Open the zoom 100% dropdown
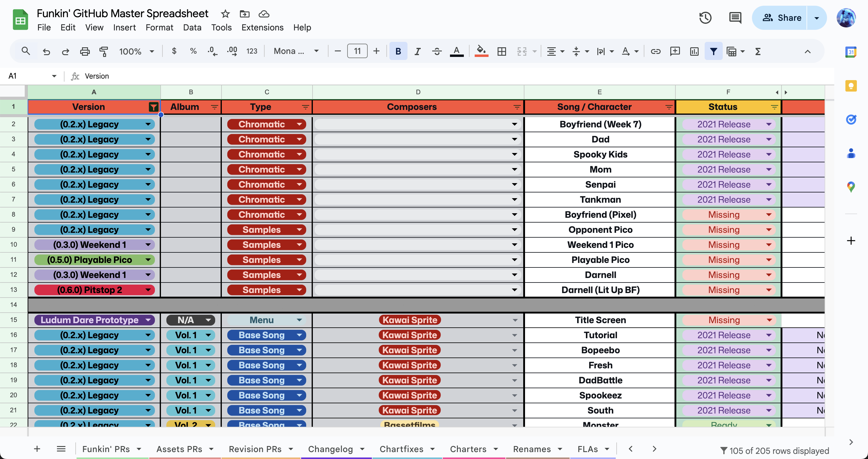Viewport: 868px width, 459px height. point(137,51)
